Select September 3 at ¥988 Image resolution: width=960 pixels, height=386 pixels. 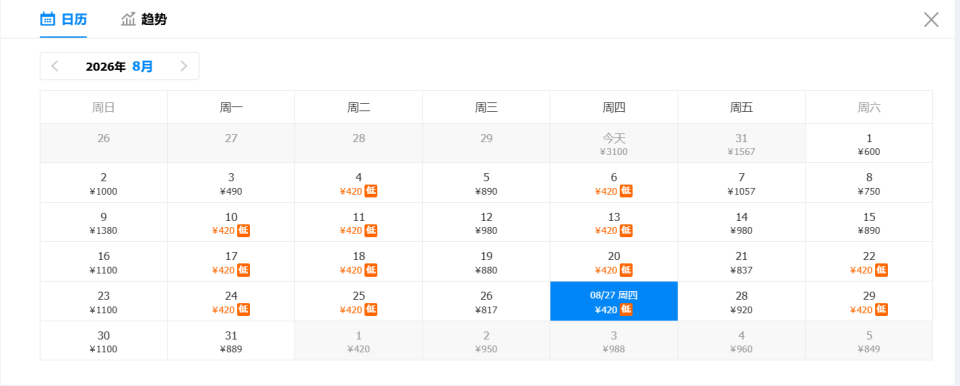(613, 341)
